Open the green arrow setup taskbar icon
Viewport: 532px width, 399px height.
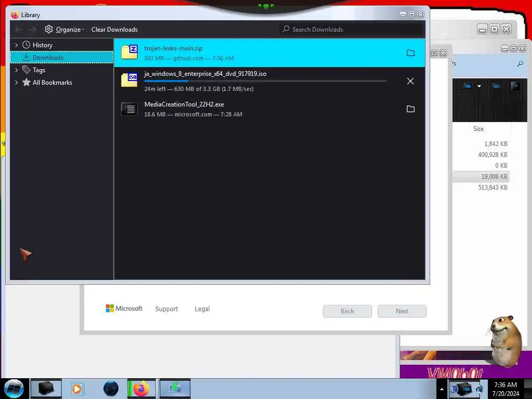pyautogui.click(x=175, y=389)
